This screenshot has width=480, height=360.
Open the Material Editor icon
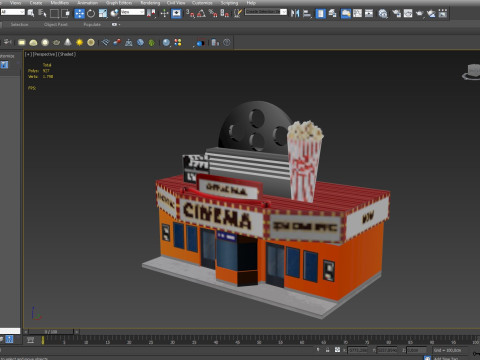point(383,13)
